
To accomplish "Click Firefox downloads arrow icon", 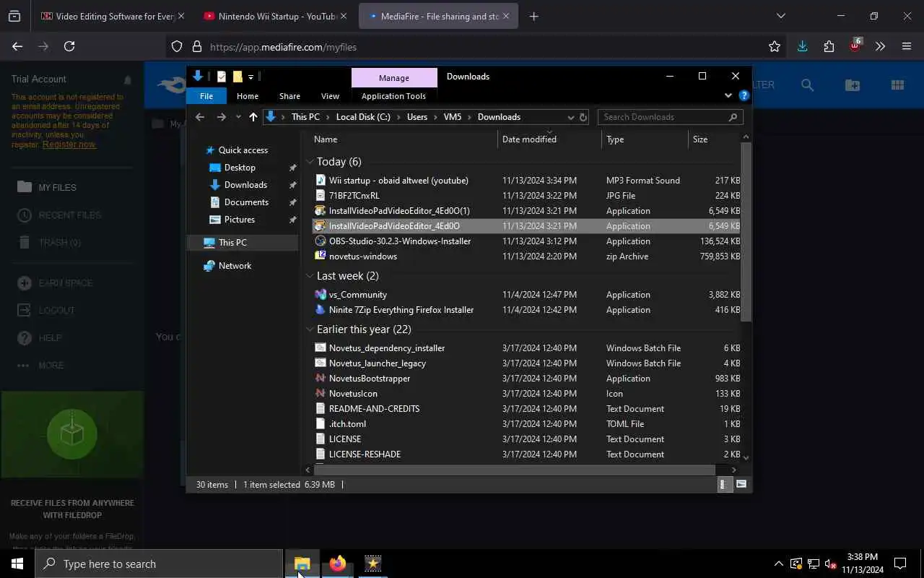I will [802, 46].
